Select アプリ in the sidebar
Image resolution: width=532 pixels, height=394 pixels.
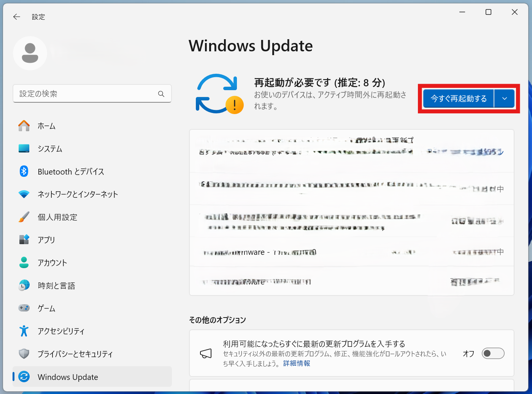(x=92, y=240)
